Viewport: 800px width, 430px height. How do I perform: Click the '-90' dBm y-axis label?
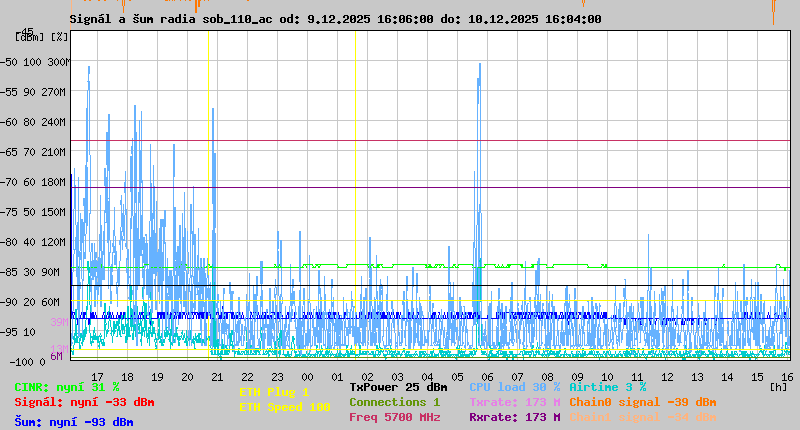pyautogui.click(x=9, y=302)
